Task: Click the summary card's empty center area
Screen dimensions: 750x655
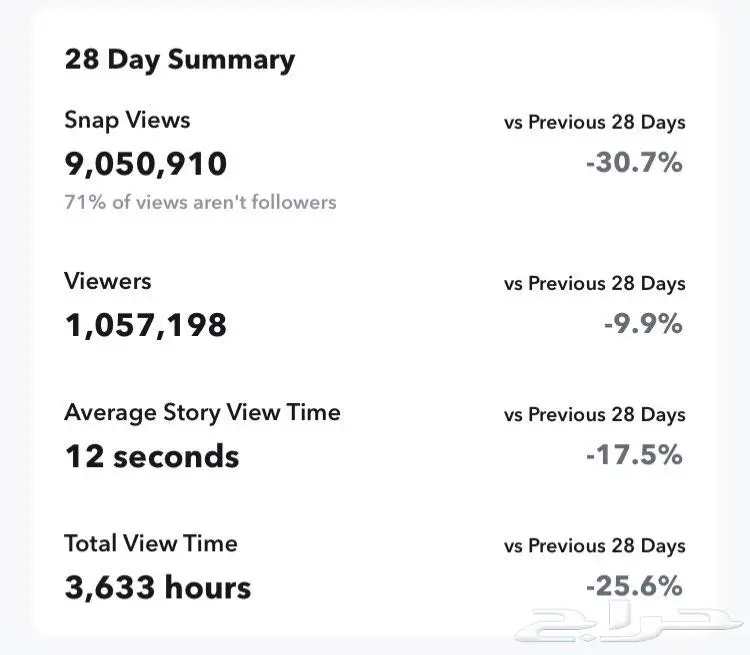Action: click(375, 323)
